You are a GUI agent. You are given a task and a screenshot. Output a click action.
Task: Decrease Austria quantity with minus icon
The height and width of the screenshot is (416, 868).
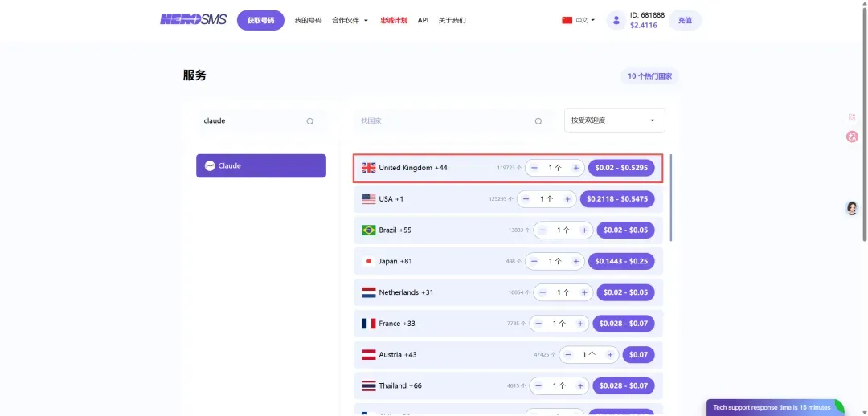click(569, 354)
